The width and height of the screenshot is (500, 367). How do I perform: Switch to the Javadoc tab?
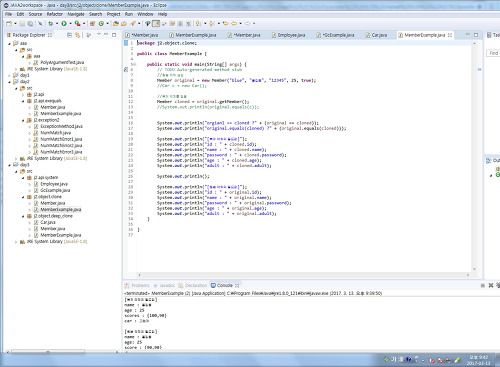164,285
